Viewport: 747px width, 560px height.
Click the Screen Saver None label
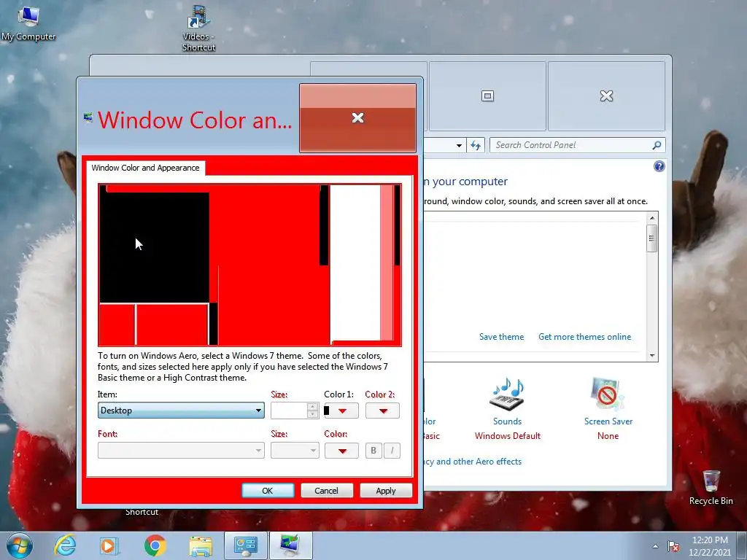point(608,436)
